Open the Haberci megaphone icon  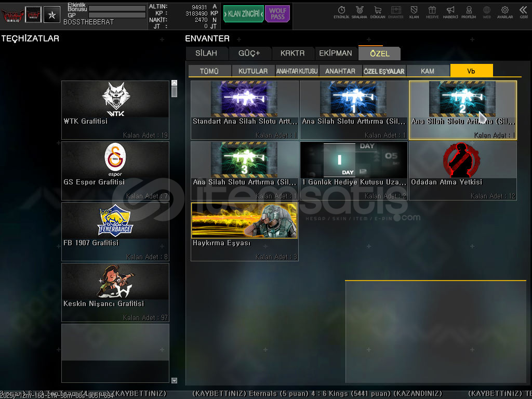coord(450,12)
